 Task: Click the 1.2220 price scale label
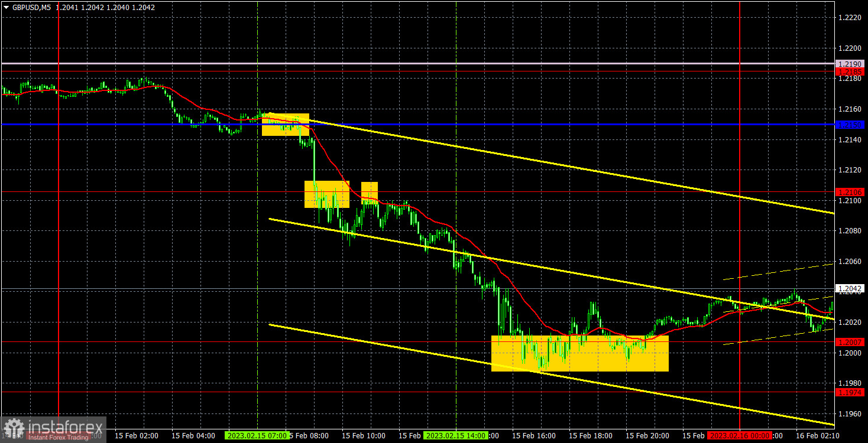pyautogui.click(x=850, y=18)
